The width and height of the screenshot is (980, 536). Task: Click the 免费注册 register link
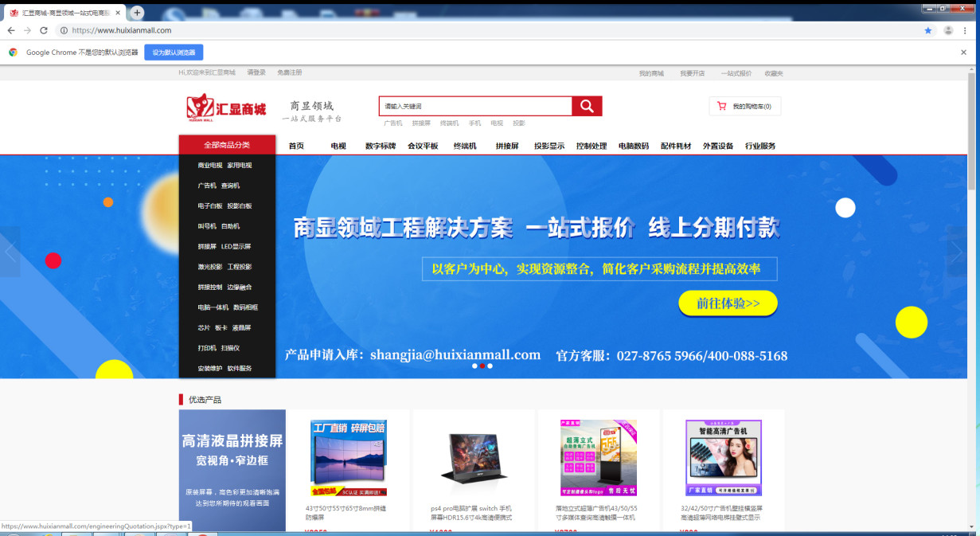[290, 72]
